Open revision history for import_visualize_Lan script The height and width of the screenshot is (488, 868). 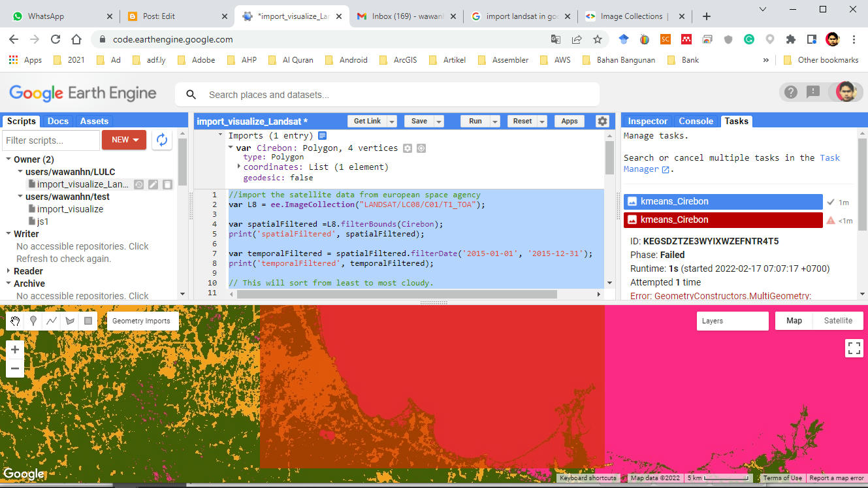click(139, 185)
